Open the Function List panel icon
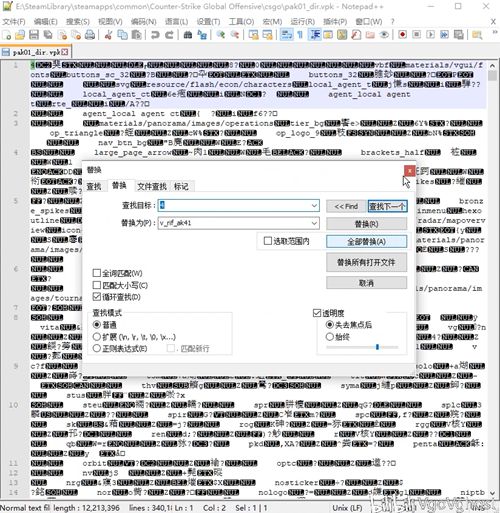 tap(356, 35)
